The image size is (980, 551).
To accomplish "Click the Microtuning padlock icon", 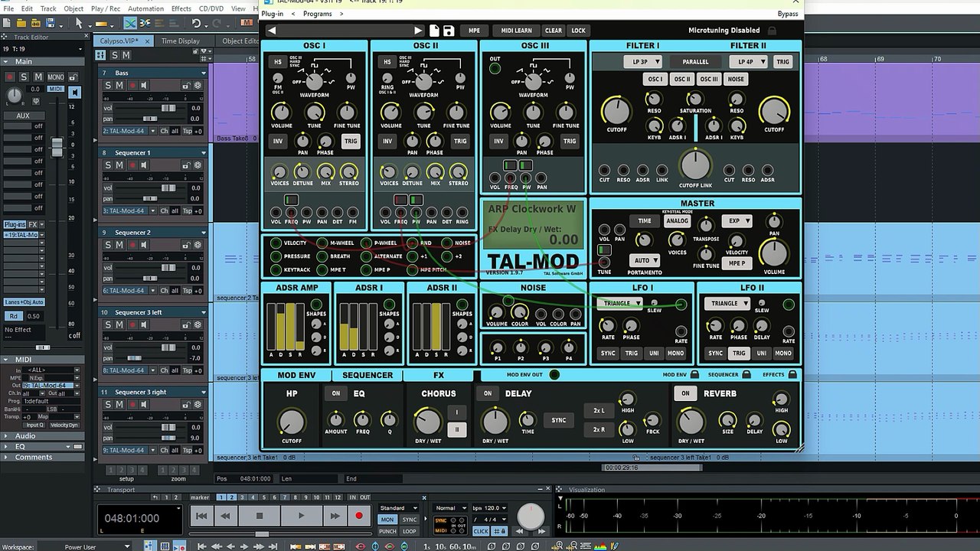I will (x=772, y=31).
